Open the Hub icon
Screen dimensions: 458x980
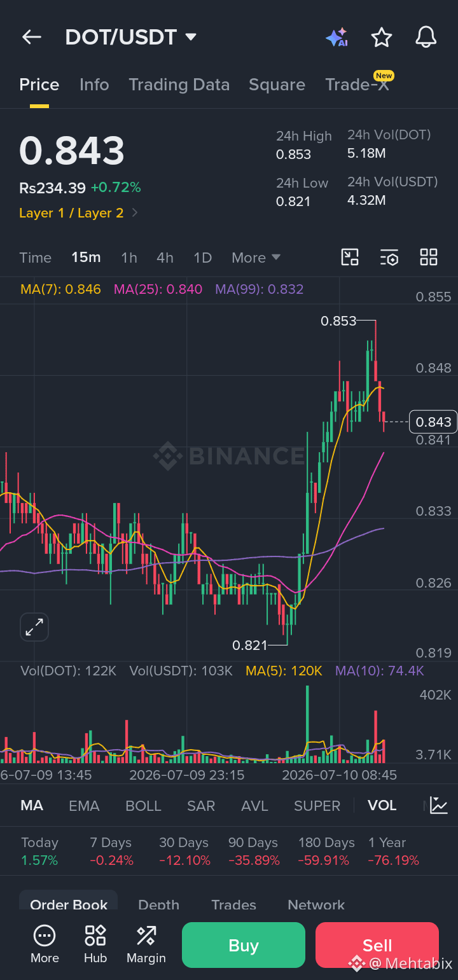coord(95,944)
